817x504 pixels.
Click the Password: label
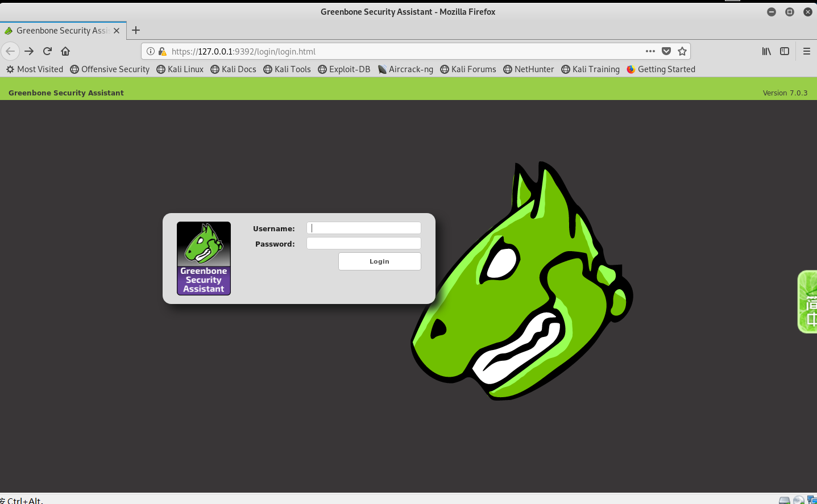click(275, 244)
